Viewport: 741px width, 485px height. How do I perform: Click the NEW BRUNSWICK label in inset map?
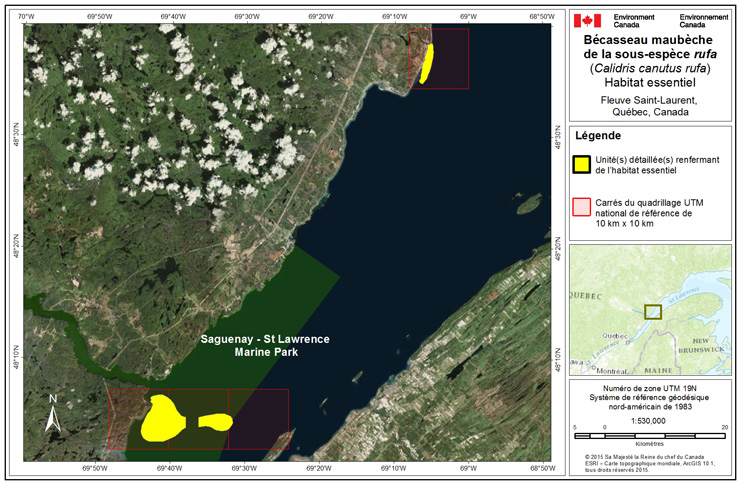pos(708,345)
